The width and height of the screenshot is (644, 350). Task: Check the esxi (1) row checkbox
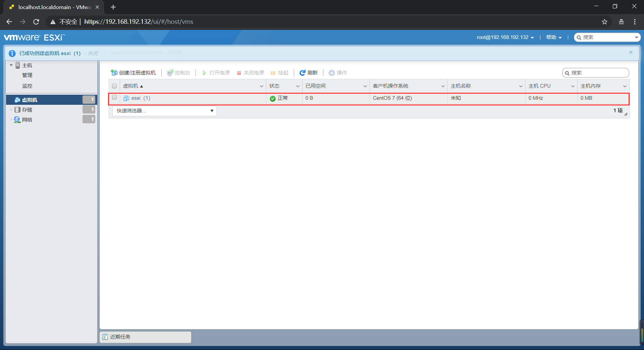click(x=114, y=97)
